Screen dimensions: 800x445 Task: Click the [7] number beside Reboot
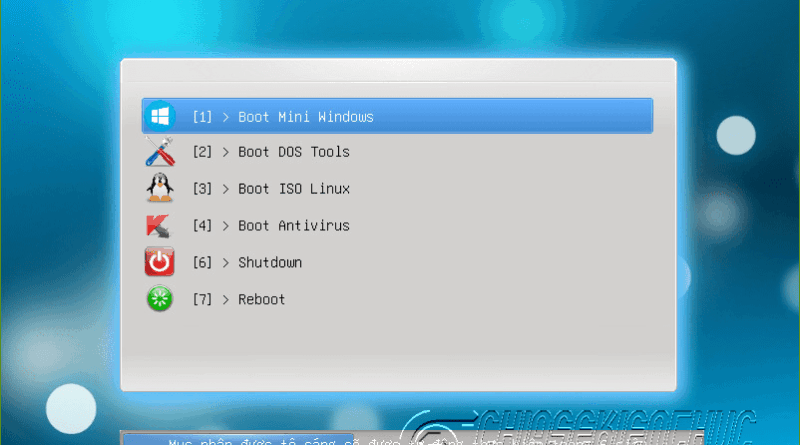click(x=202, y=299)
